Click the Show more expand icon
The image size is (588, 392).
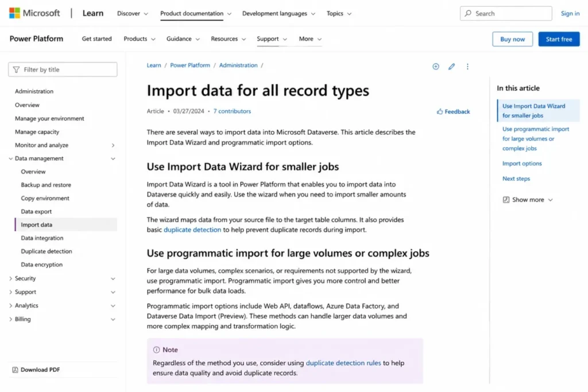[x=506, y=200]
